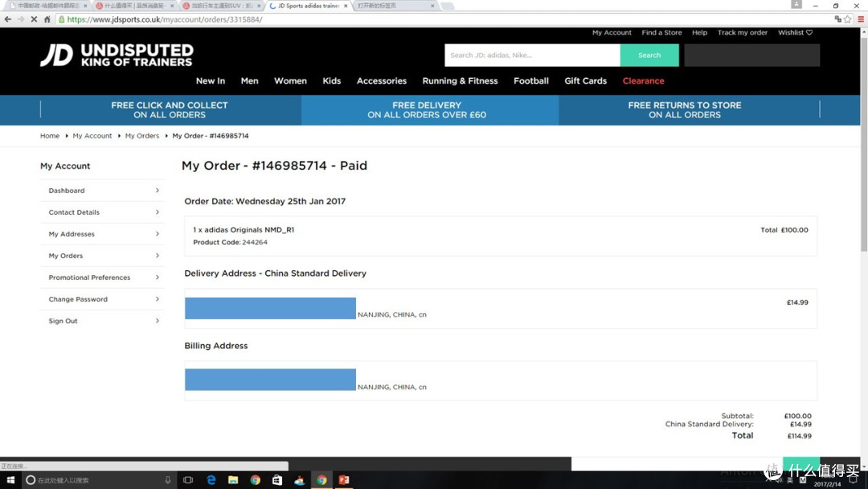Switch to the 什么值得买 browser tab

(x=133, y=6)
